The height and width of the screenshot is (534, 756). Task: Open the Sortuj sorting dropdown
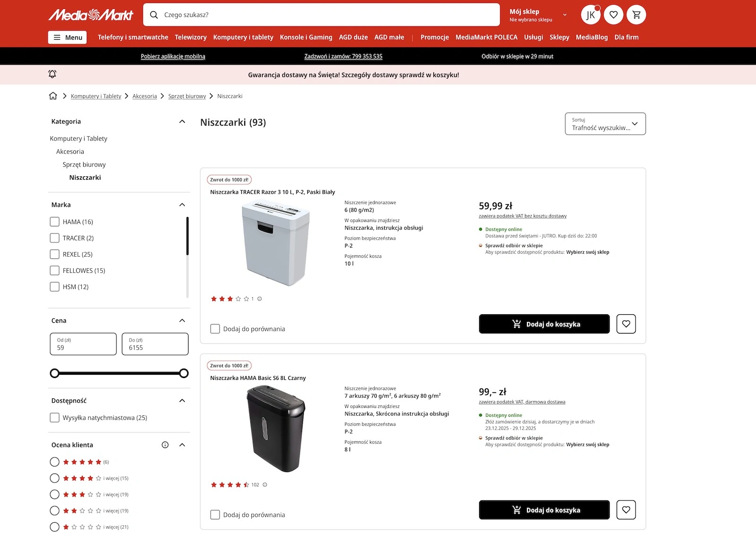point(605,124)
